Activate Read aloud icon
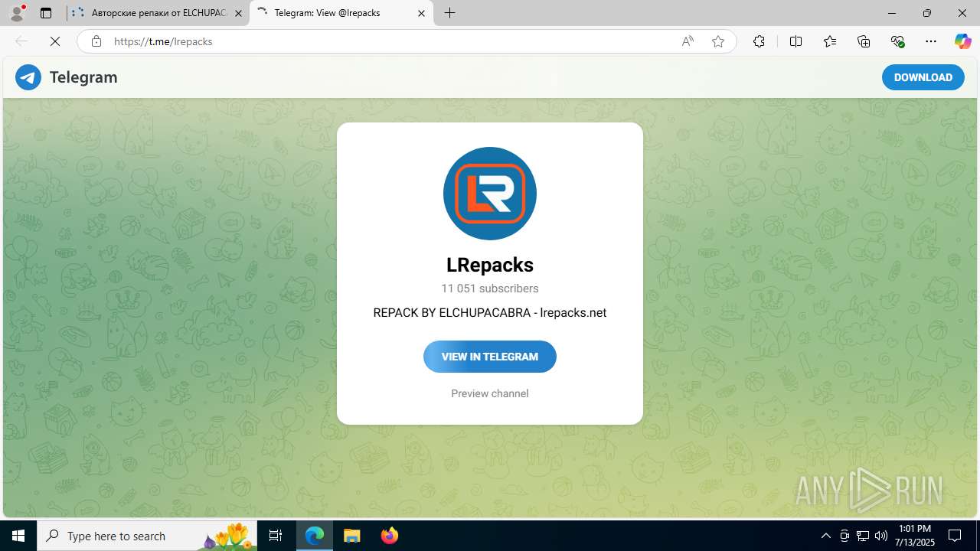 (688, 41)
